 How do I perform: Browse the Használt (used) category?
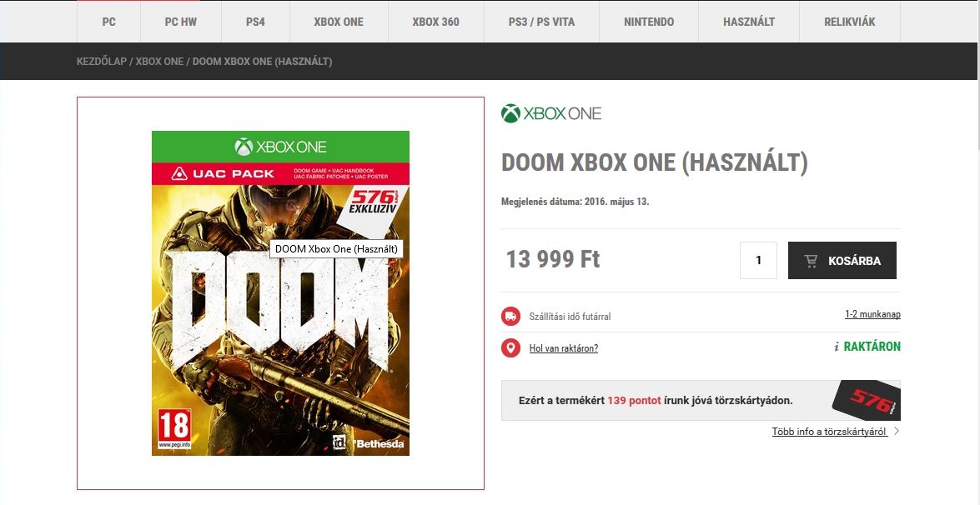749,22
